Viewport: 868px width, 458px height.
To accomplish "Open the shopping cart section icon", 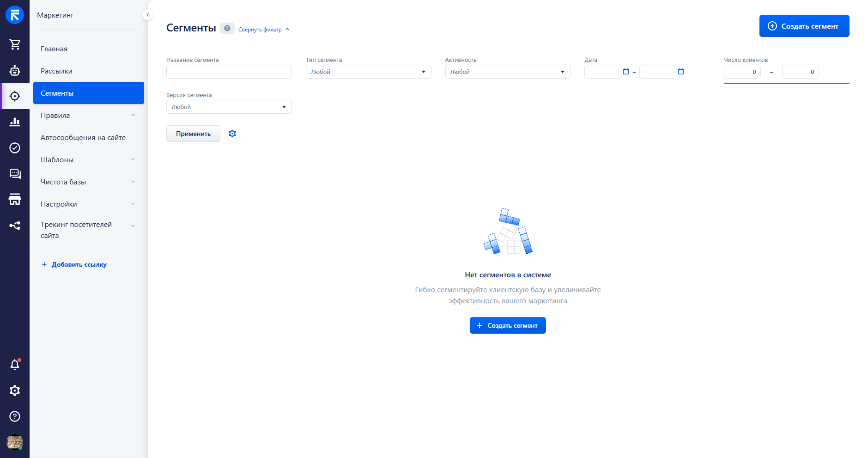I will 15,44.
